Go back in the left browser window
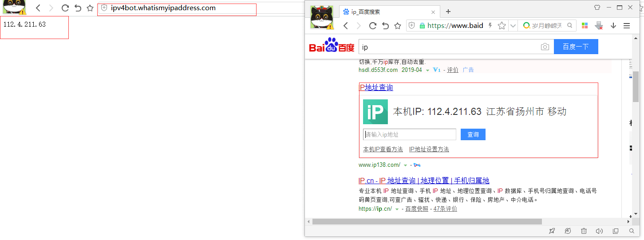Viewport: 644px width, 240px height. [x=39, y=8]
